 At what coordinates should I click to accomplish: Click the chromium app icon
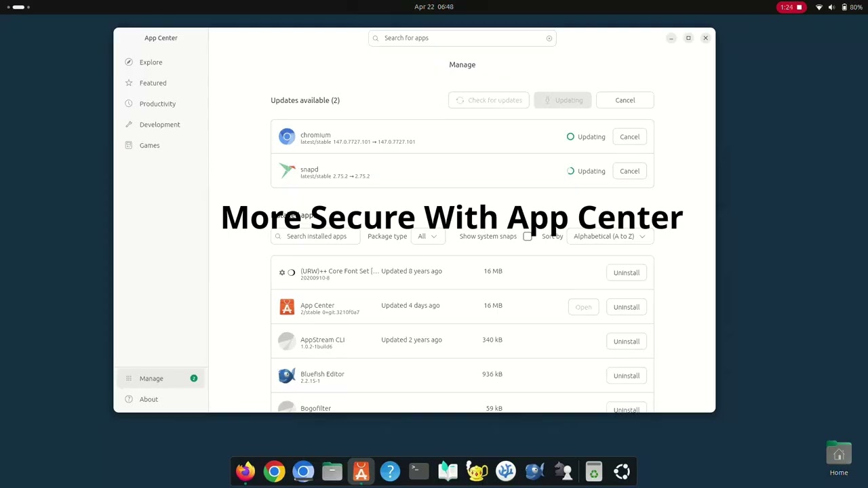tap(287, 137)
